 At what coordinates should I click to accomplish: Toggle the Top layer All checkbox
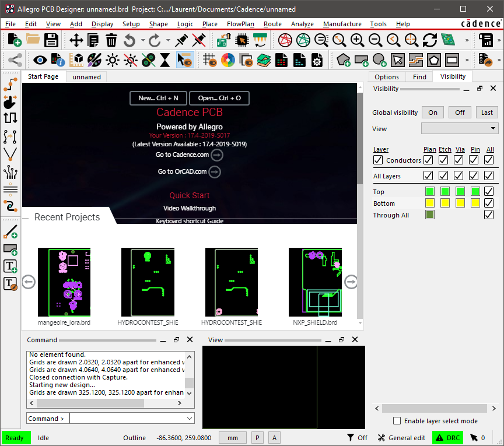pos(489,191)
